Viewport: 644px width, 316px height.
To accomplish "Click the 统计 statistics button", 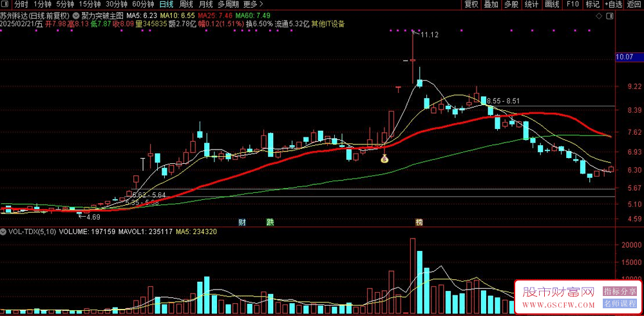I will (531, 5).
